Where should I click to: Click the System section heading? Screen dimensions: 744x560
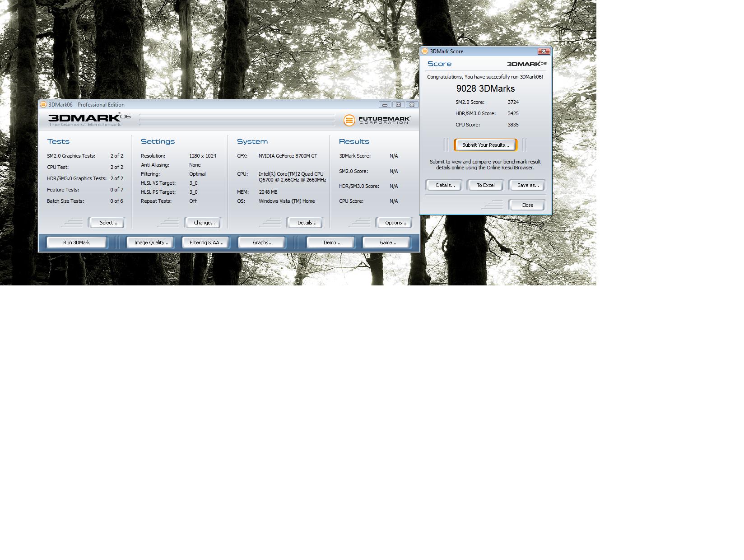252,141
